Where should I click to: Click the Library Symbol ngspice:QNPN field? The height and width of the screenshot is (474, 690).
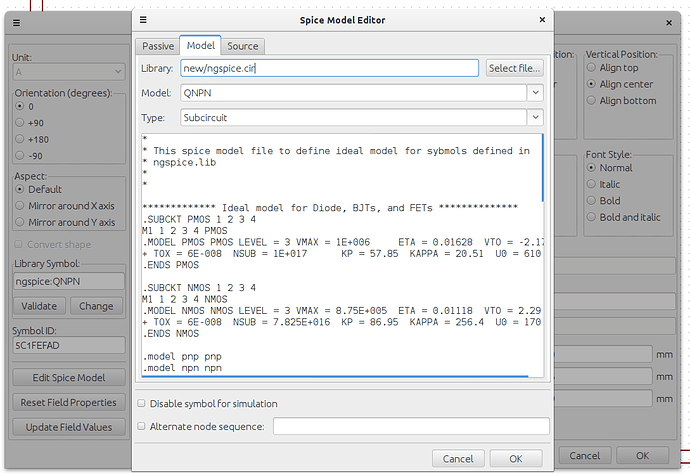(69, 281)
